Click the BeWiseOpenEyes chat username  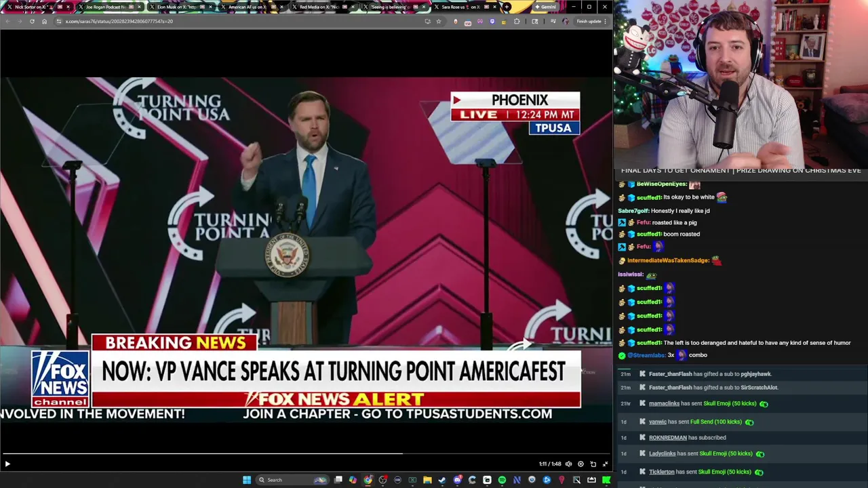(x=661, y=184)
